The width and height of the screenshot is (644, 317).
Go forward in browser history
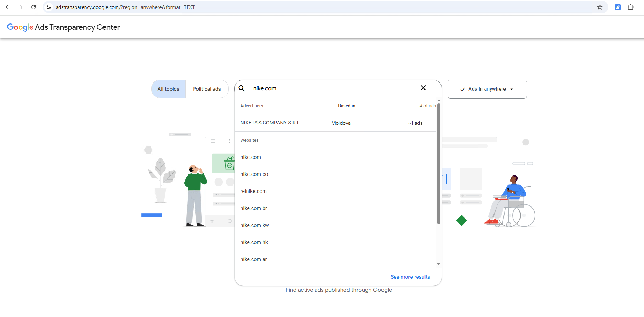(x=21, y=7)
